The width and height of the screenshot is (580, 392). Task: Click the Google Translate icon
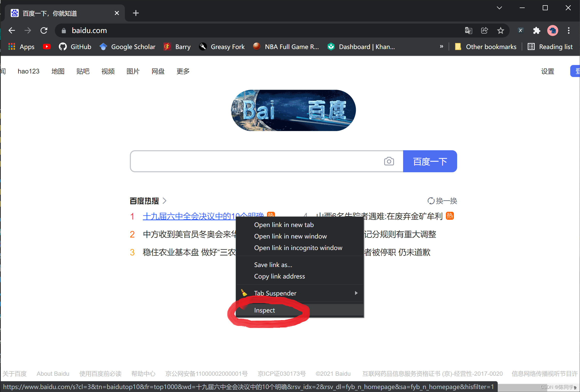point(468,30)
